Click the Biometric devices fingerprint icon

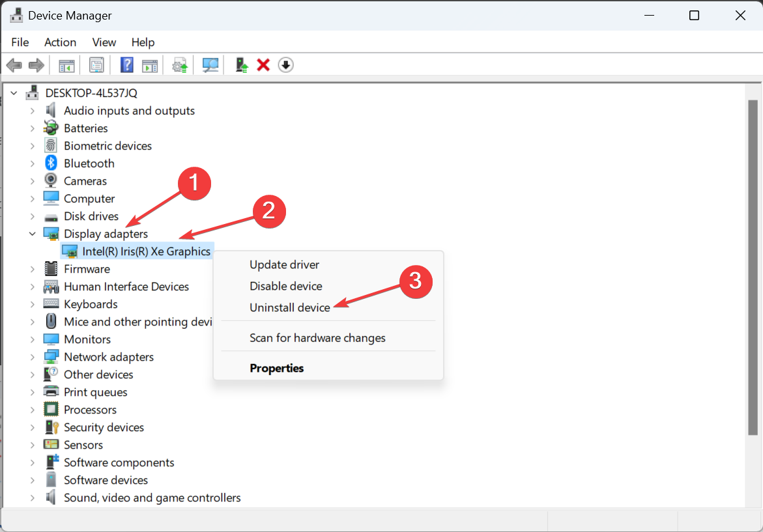pyautogui.click(x=51, y=145)
